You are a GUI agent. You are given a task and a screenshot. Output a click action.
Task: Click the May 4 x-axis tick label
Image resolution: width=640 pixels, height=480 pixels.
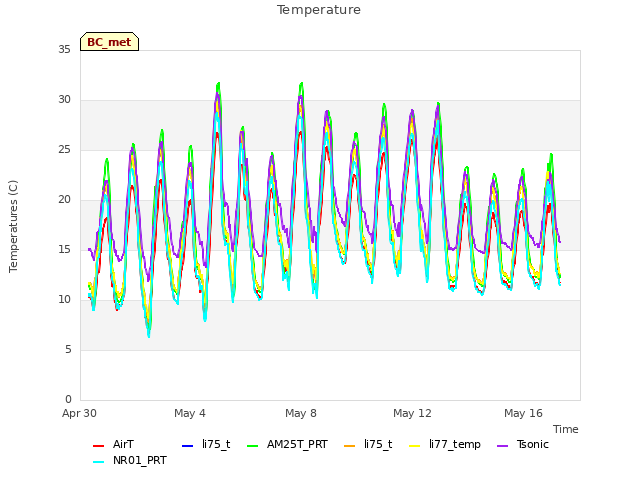click(190, 413)
